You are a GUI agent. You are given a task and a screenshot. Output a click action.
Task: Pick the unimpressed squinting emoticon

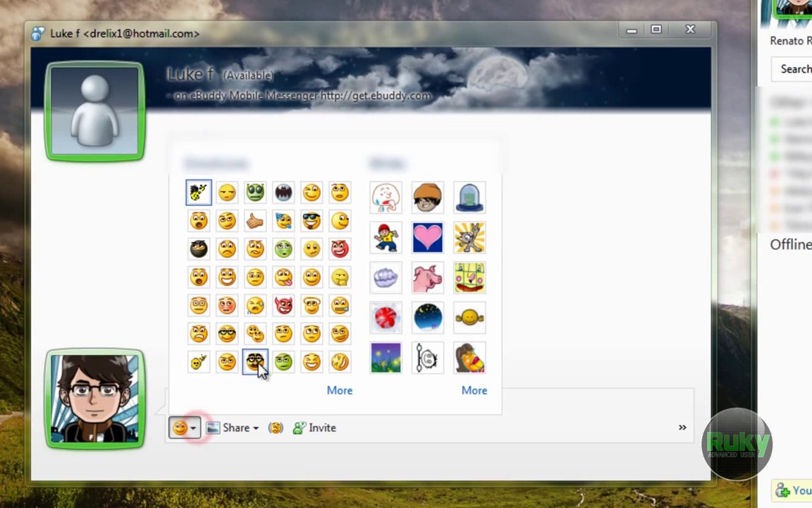227,193
